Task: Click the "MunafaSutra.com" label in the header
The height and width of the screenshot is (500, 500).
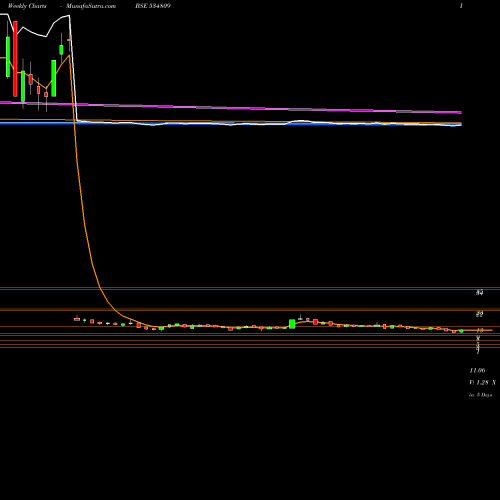Action: pos(91,6)
